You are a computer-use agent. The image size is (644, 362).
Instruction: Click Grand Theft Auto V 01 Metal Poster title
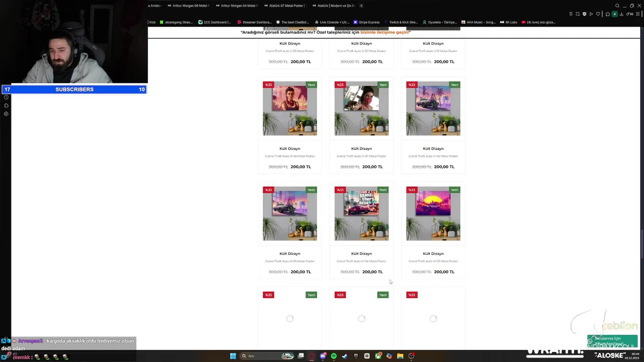coord(433,51)
